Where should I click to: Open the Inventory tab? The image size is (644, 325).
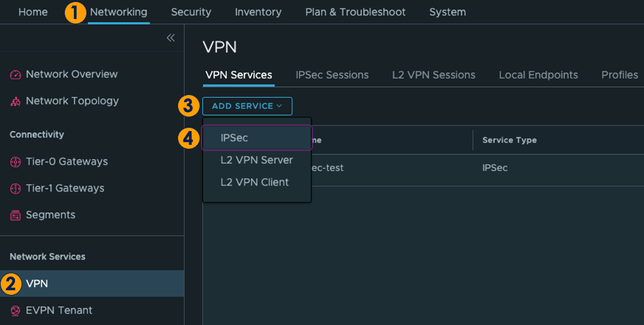(x=258, y=12)
